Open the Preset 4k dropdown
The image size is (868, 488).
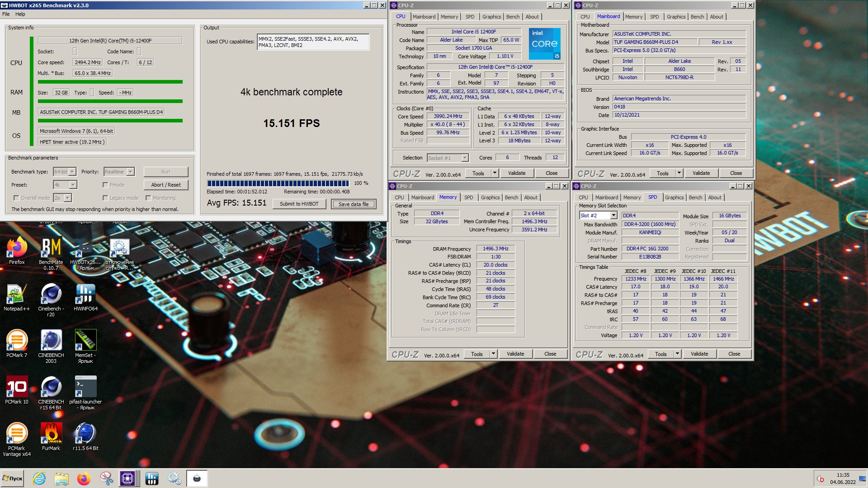(x=73, y=185)
